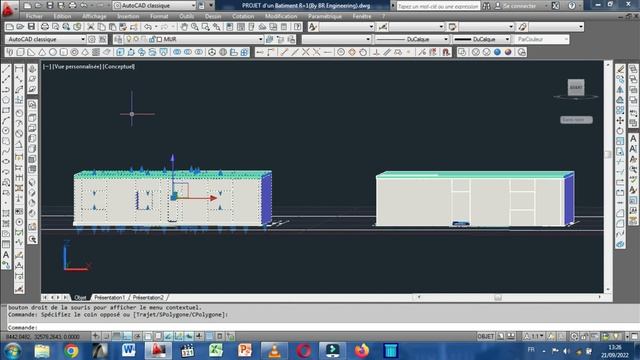Click the Save icon in standard toolbar

tap(31, 27)
